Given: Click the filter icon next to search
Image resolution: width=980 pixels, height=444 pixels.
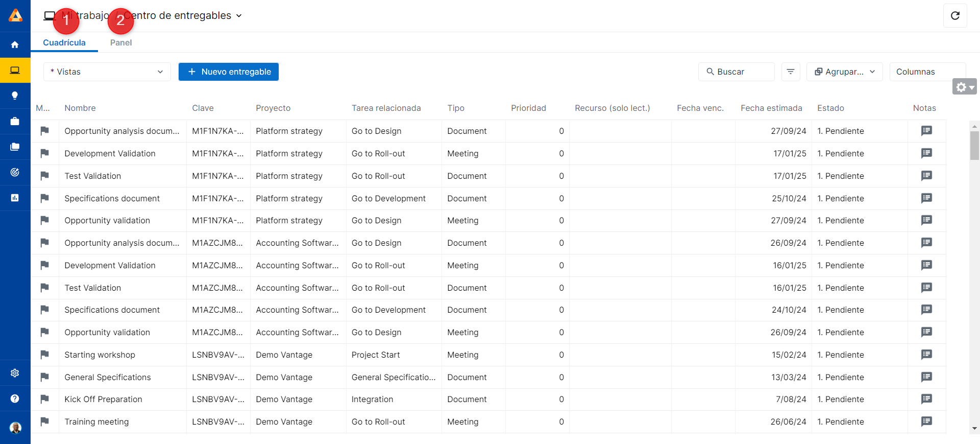Looking at the screenshot, I should coord(790,72).
